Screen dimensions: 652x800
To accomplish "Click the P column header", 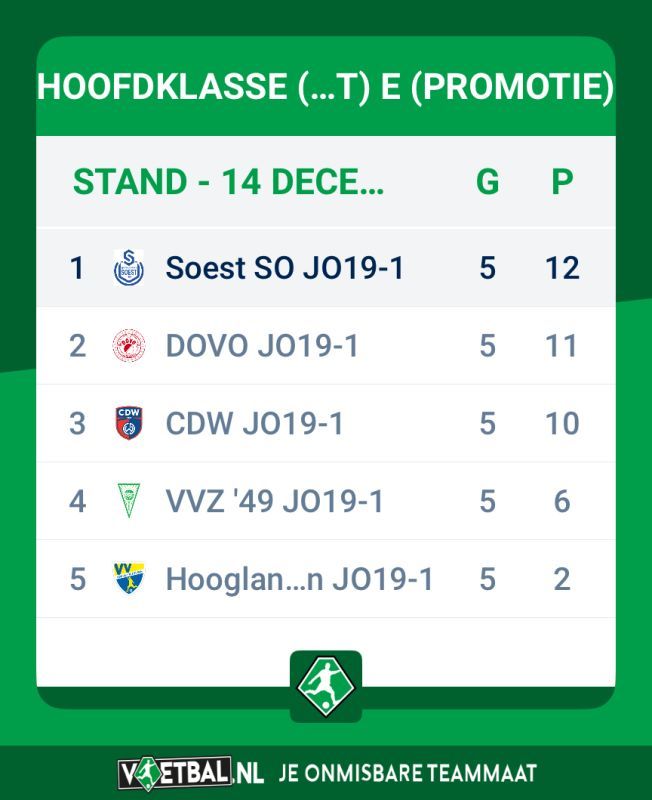I will point(562,182).
